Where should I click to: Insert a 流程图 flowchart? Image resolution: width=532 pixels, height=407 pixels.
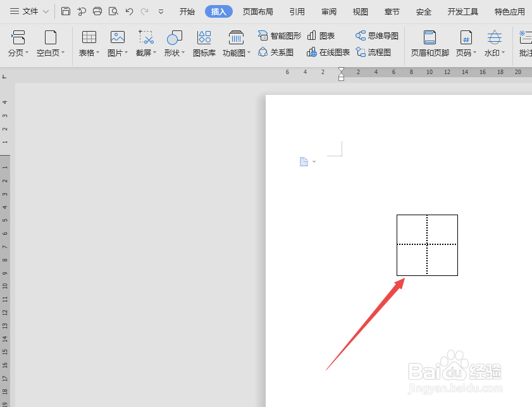tap(373, 53)
